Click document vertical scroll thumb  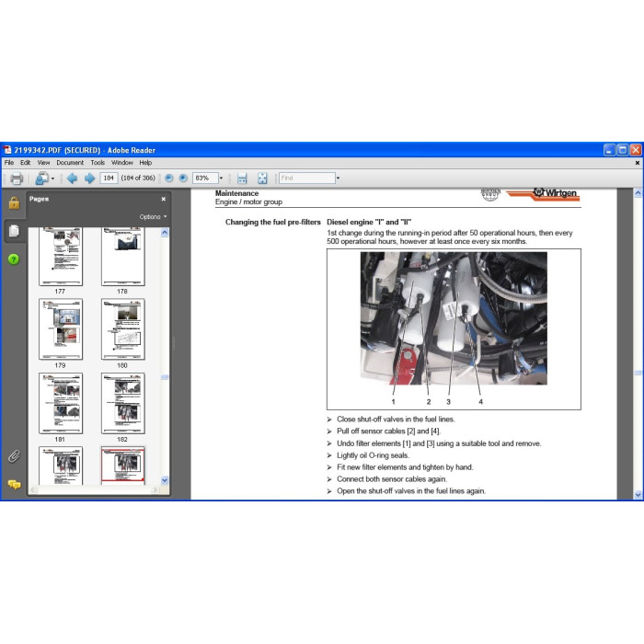[638, 373]
